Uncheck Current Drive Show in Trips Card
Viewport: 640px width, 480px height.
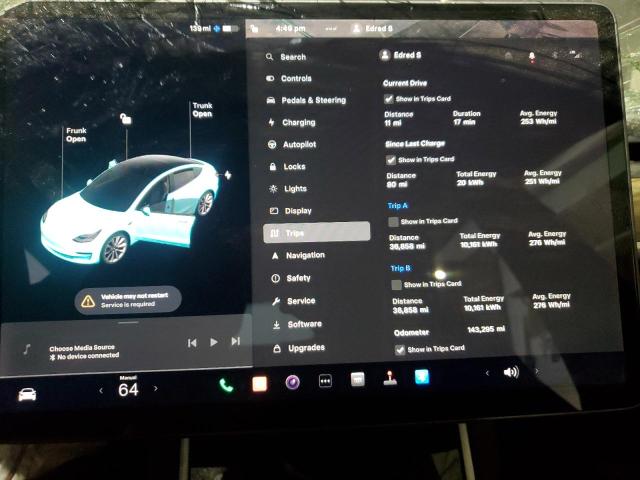click(389, 99)
